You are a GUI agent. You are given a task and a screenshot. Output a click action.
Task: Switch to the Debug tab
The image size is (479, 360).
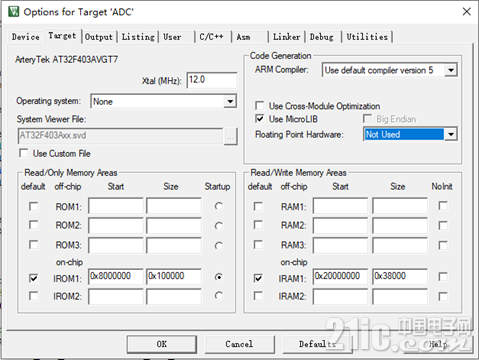321,37
